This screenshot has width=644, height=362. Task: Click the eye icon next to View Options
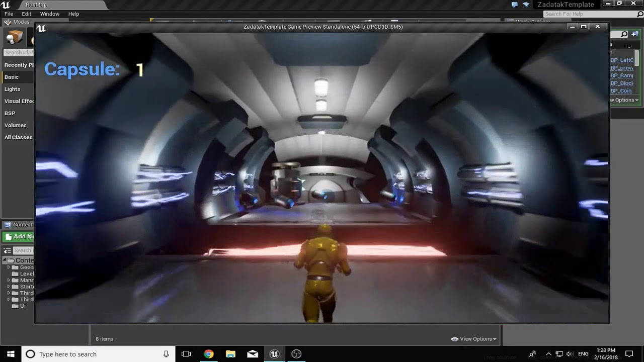click(x=455, y=339)
